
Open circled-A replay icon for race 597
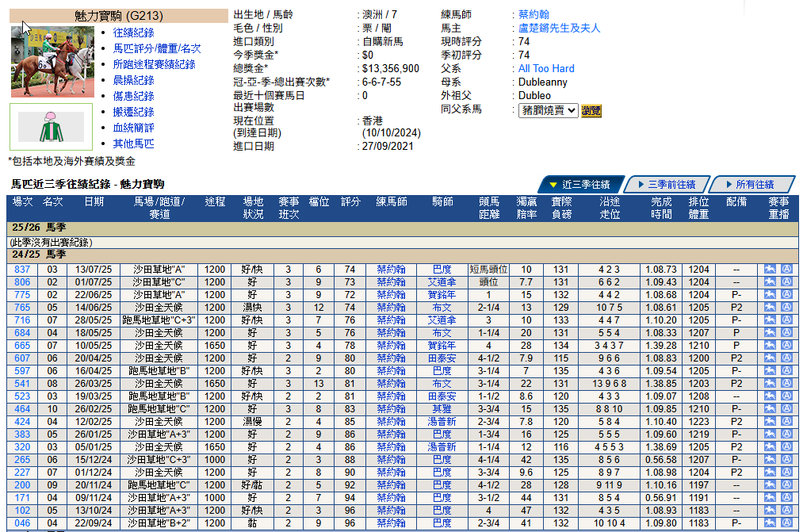point(786,370)
